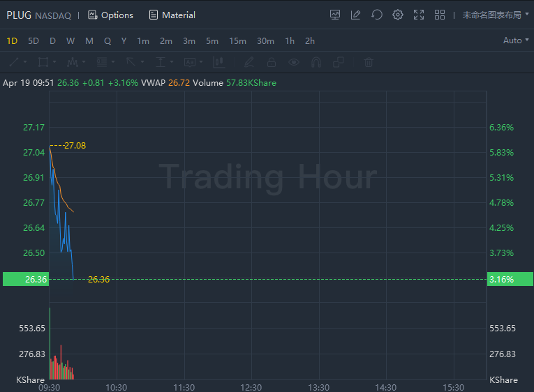534x392 pixels.
Task: Click the PLUG ticker symbol
Action: click(19, 15)
